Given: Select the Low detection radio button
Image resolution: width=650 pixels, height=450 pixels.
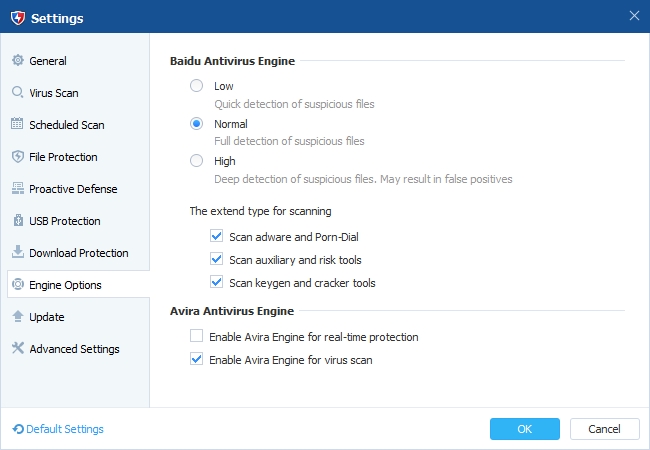Looking at the screenshot, I should pyautogui.click(x=197, y=87).
